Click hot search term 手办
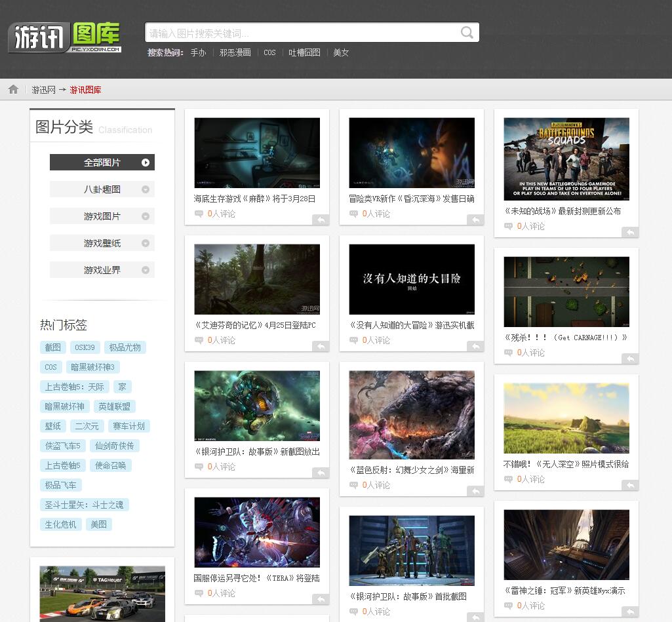672x622 pixels. pyautogui.click(x=199, y=52)
